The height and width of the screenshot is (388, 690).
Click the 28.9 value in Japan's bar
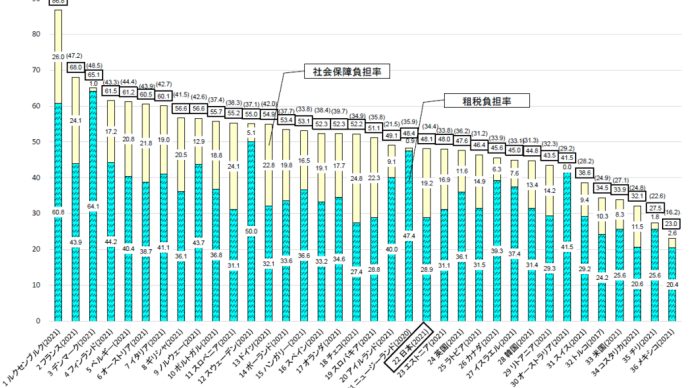[x=426, y=270]
